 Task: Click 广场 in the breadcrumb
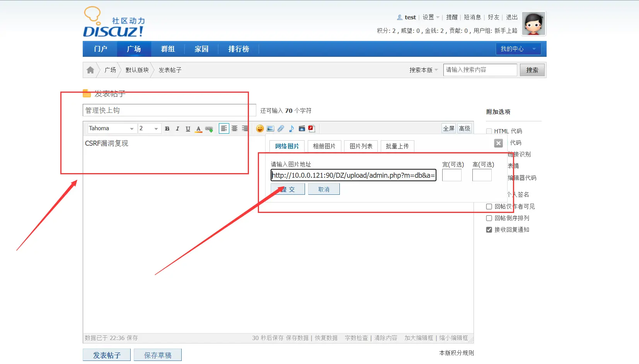[110, 70]
